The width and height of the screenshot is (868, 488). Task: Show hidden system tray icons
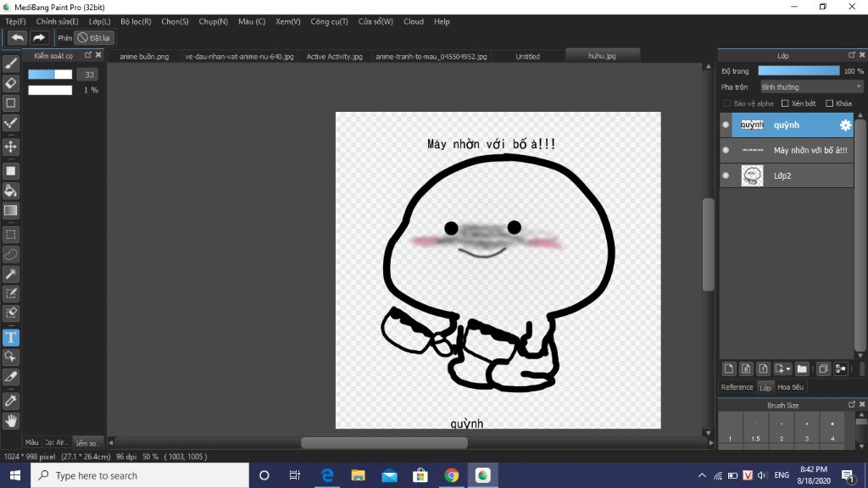702,475
